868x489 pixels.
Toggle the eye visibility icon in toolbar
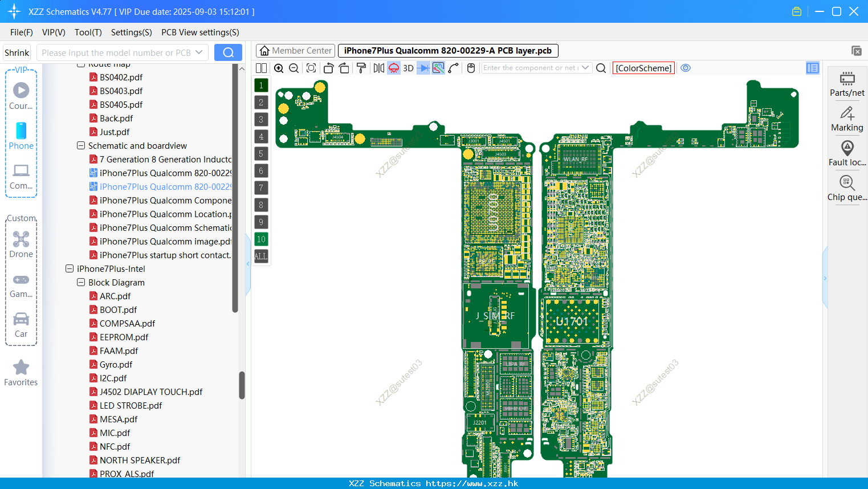pos(686,68)
